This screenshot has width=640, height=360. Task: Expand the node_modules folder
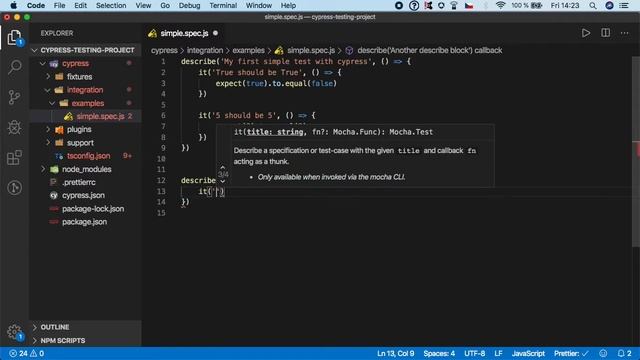pyautogui.click(x=43, y=169)
